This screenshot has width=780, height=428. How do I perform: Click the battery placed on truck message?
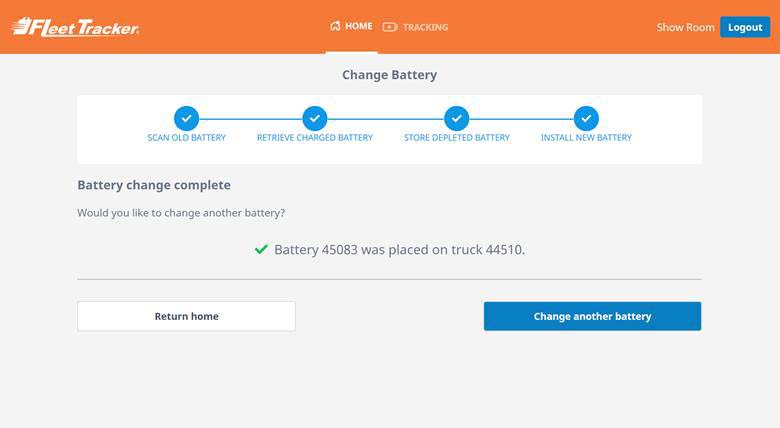[399, 249]
